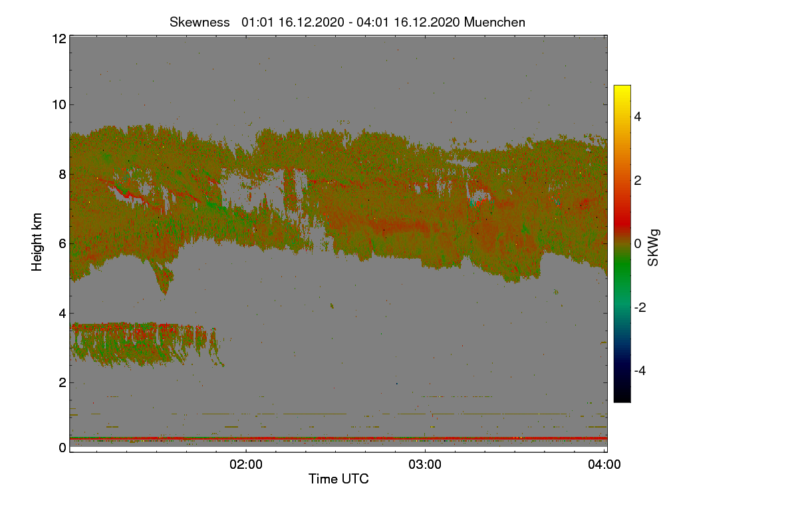
Task: Click the colorbar tick label 2
Action: tap(637, 180)
